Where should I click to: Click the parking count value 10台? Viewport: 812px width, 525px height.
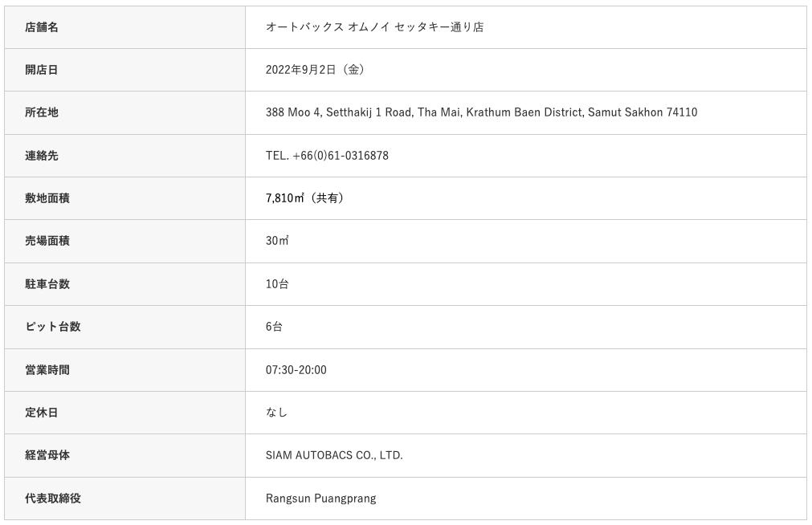(x=277, y=284)
